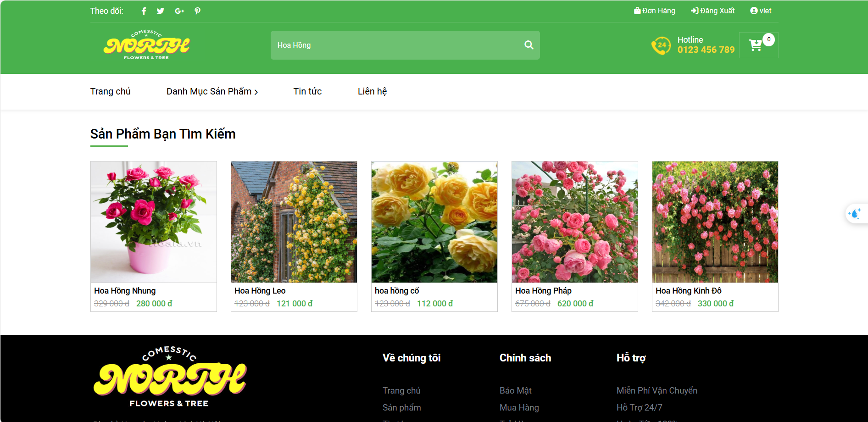Viewport: 868px width, 422px height.
Task: Click the floating water-drop widget icon
Action: click(856, 214)
